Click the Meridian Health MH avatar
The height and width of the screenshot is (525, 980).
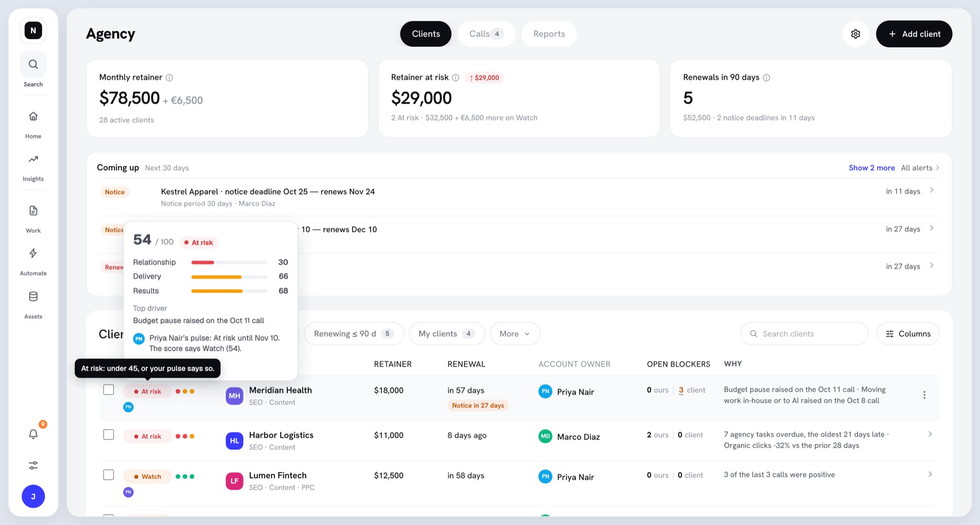pyautogui.click(x=234, y=396)
